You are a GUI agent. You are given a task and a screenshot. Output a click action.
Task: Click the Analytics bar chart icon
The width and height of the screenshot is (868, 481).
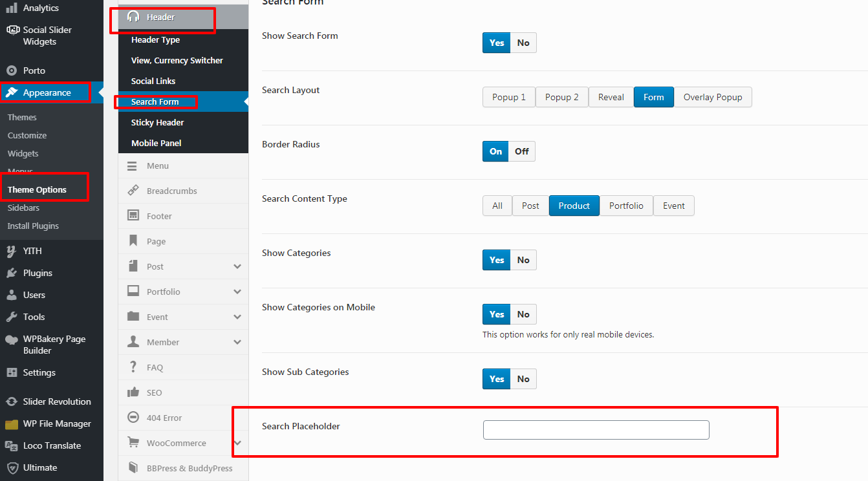[12, 8]
